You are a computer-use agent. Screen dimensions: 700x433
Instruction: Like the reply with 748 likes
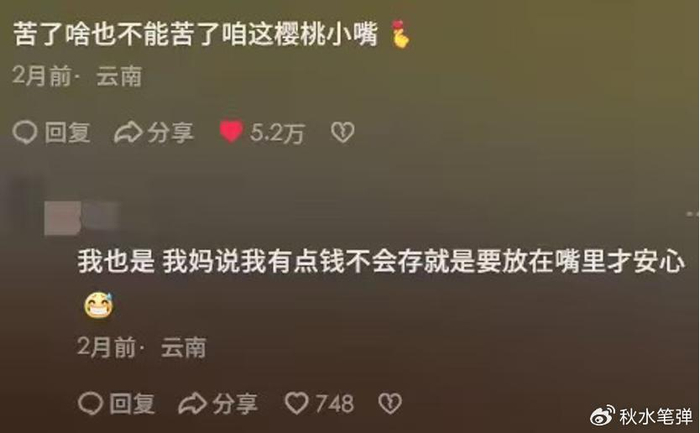296,403
